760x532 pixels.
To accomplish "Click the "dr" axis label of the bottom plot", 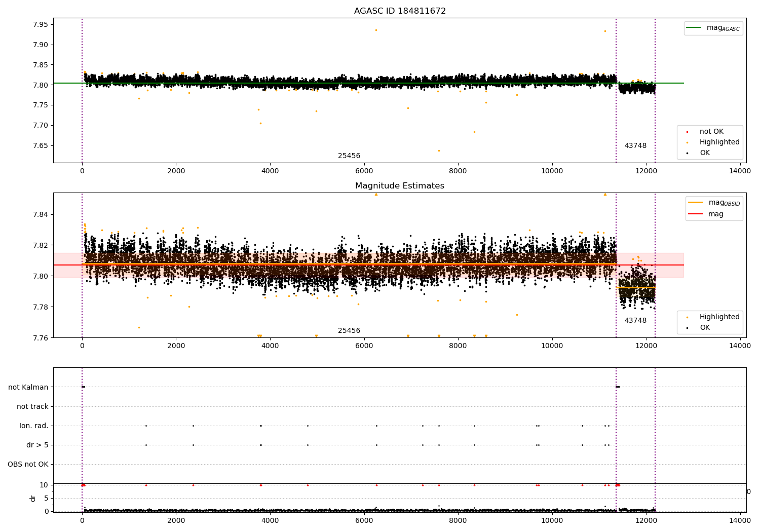I will (33, 499).
